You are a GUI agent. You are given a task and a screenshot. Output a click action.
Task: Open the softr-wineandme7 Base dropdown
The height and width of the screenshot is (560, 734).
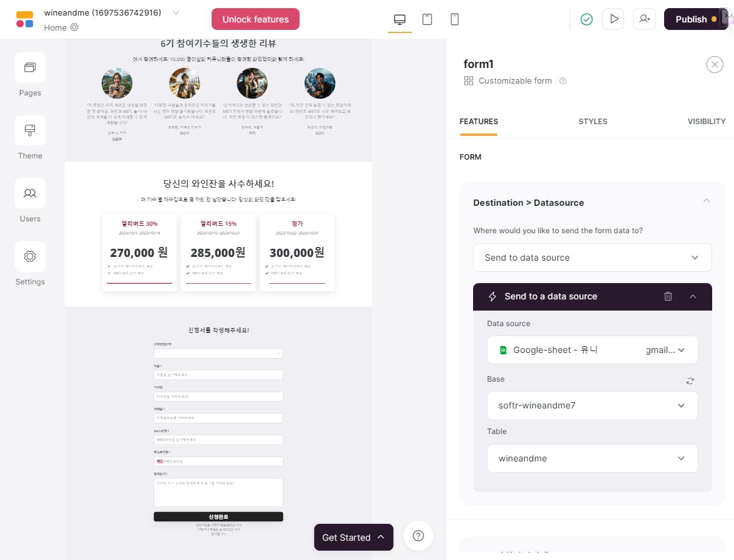click(x=592, y=405)
